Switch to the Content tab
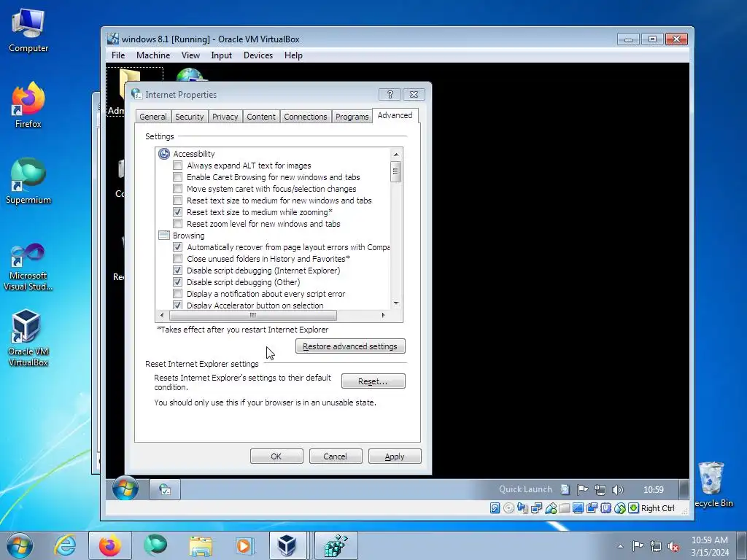This screenshot has height=560, width=747. [261, 117]
